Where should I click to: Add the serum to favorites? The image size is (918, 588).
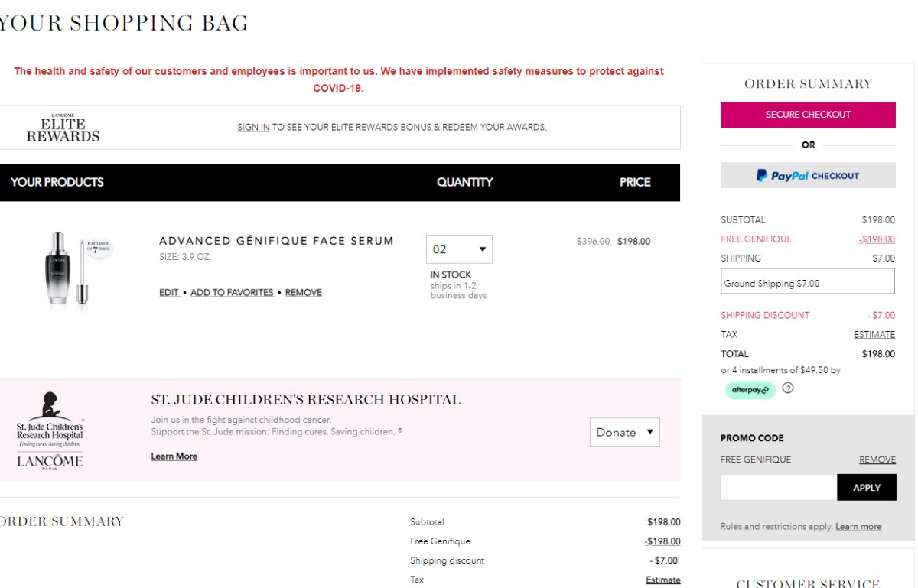click(x=232, y=292)
